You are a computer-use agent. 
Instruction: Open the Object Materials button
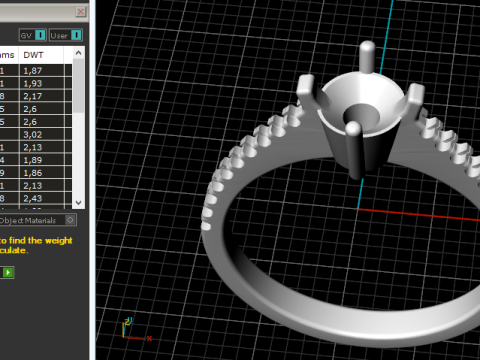(37, 220)
